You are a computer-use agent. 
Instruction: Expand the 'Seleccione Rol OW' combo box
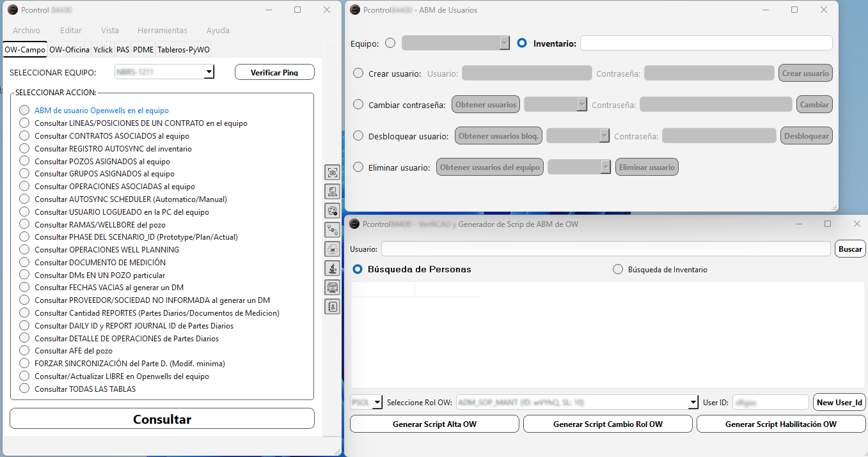(x=693, y=402)
